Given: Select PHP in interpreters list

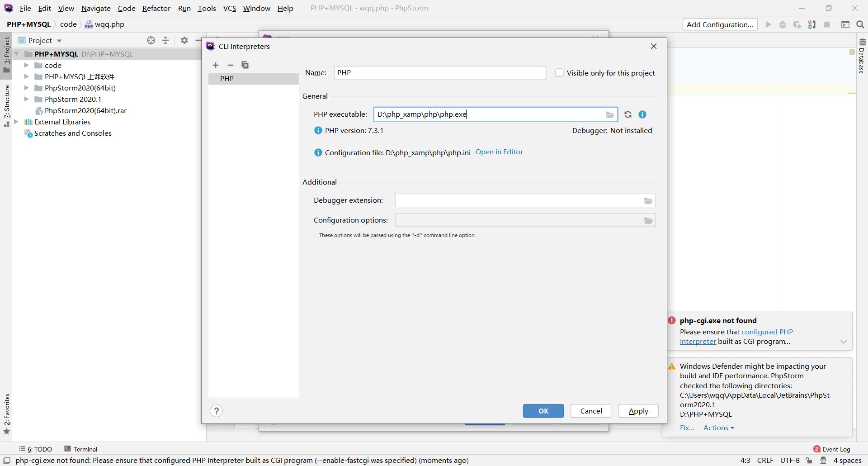Looking at the screenshot, I should [254, 78].
